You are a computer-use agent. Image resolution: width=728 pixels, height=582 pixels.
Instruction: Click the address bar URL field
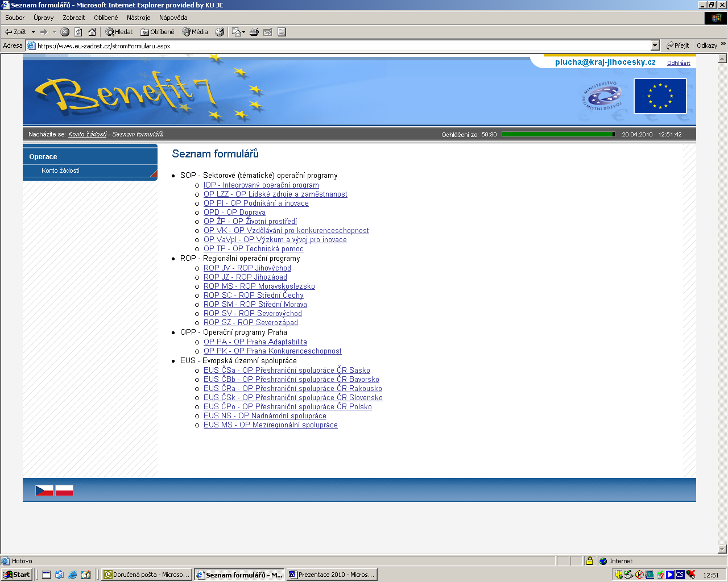click(x=342, y=45)
